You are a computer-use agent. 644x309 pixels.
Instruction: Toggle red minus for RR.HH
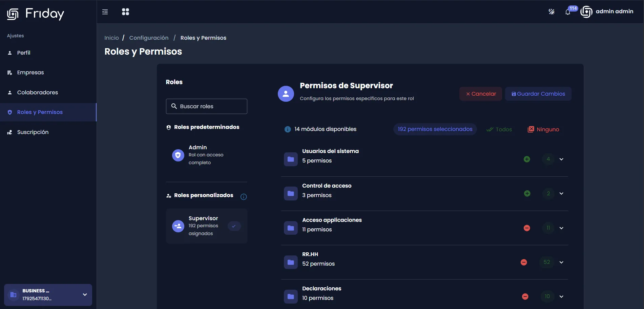[x=524, y=262]
